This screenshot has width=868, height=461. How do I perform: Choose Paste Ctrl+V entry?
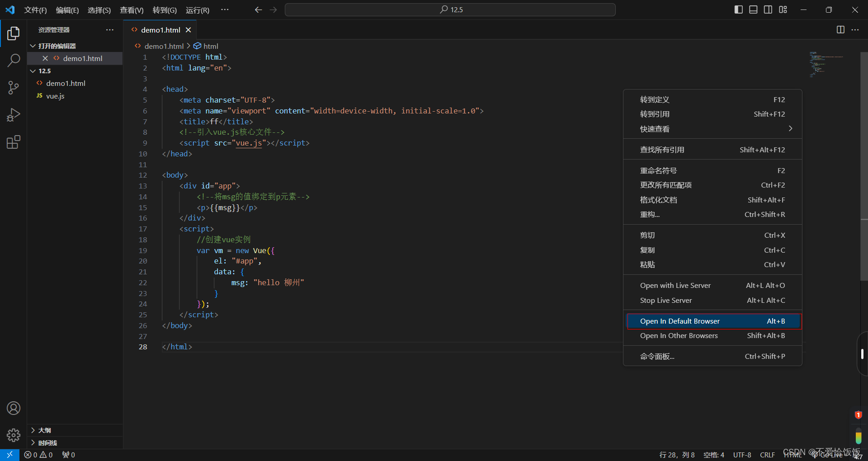[x=712, y=264]
